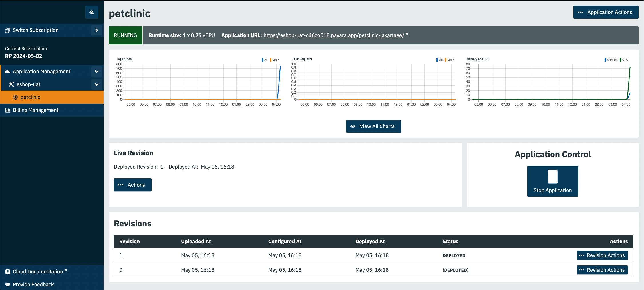644x290 pixels.
Task: Click the Provide Feedback speech icon
Action: point(8,285)
